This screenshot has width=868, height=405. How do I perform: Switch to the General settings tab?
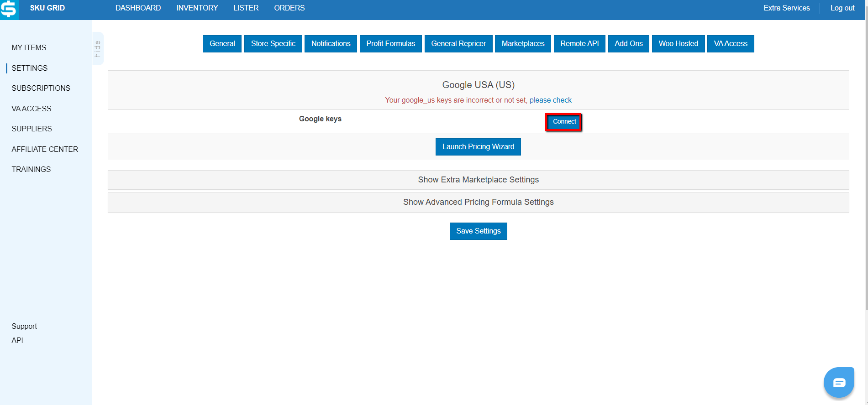tap(222, 44)
